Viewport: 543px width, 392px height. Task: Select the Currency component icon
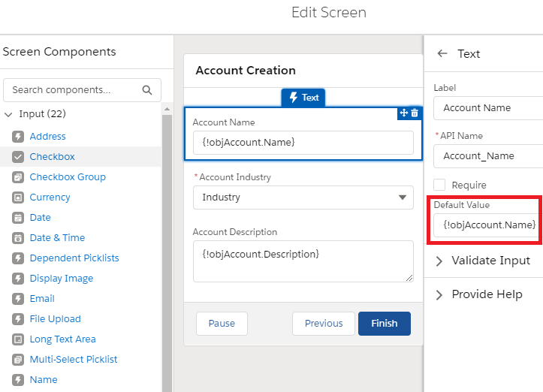pos(18,198)
